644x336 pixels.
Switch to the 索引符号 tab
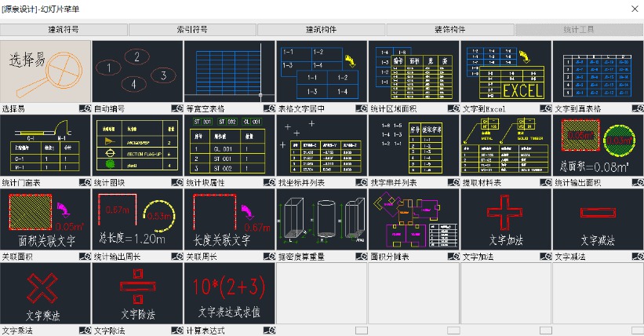(192, 30)
